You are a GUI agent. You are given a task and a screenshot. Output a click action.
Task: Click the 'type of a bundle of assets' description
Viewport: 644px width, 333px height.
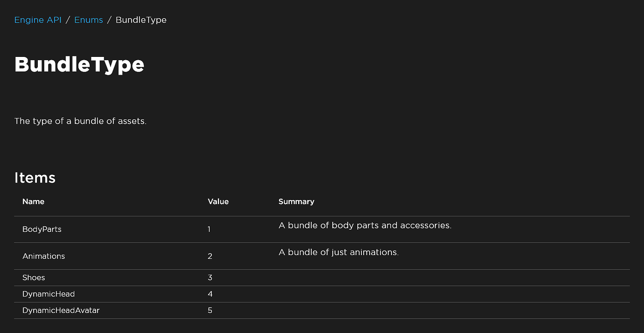click(80, 121)
